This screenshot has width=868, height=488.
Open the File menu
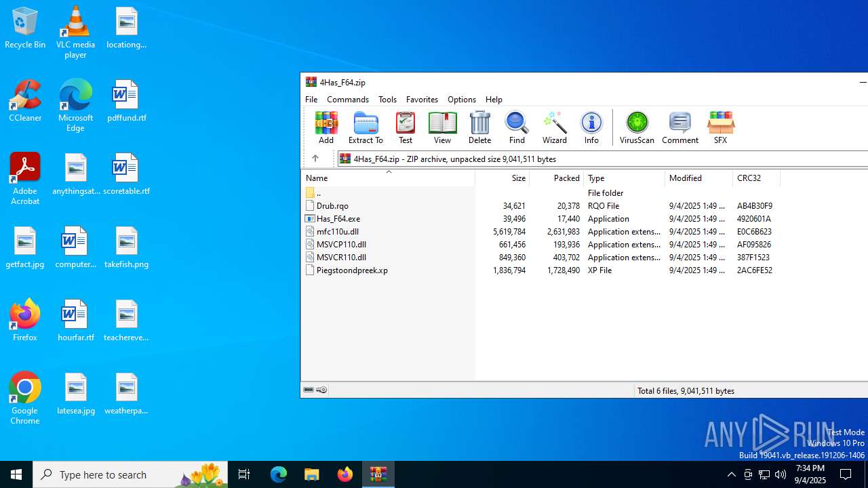point(311,100)
